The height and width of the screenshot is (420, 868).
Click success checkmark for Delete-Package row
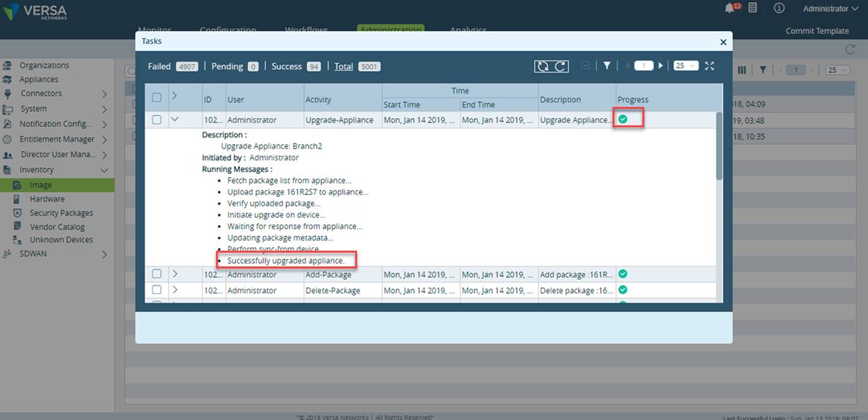click(623, 289)
